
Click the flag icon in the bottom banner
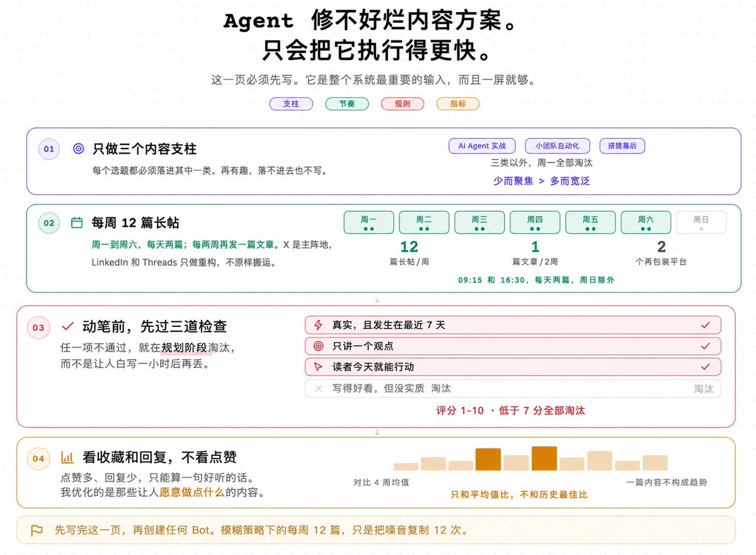37,530
